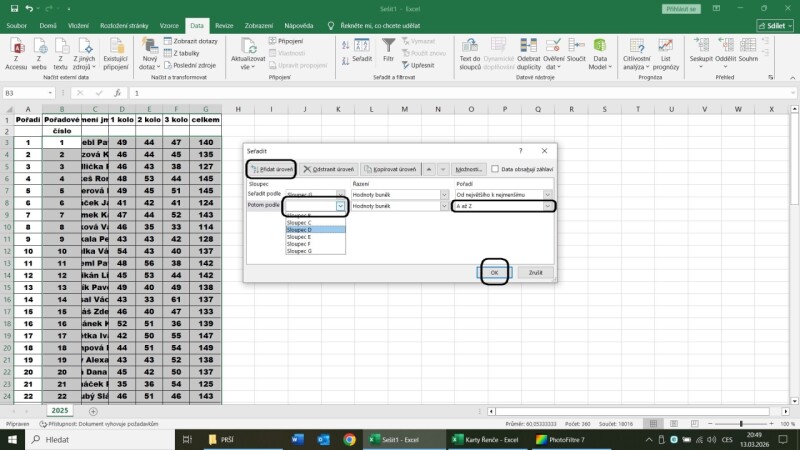Expand the Potom podle column dropdown
This screenshot has width=800, height=450.
pyautogui.click(x=340, y=206)
